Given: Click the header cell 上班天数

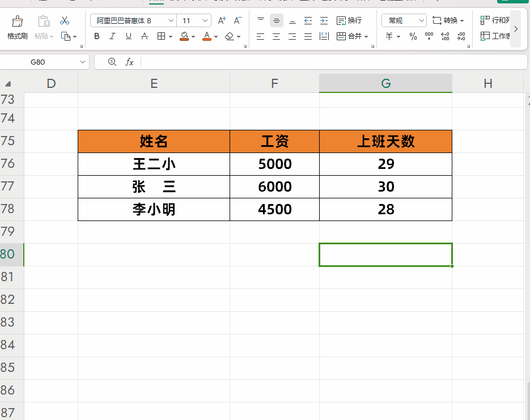Looking at the screenshot, I should point(385,141).
